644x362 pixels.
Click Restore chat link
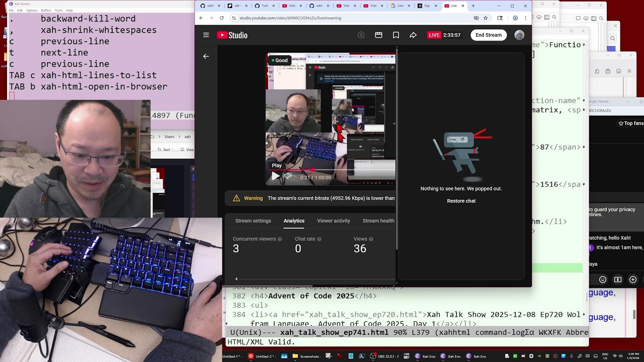click(x=461, y=201)
